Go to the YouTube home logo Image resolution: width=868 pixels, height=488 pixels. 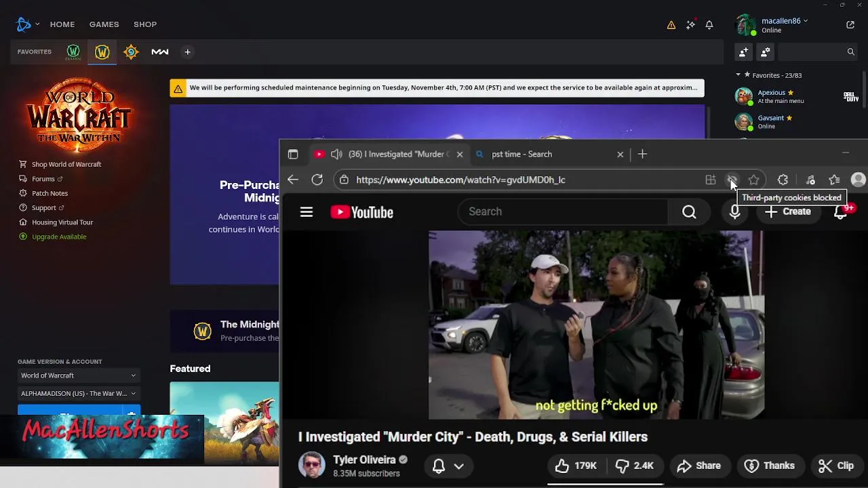pos(361,212)
